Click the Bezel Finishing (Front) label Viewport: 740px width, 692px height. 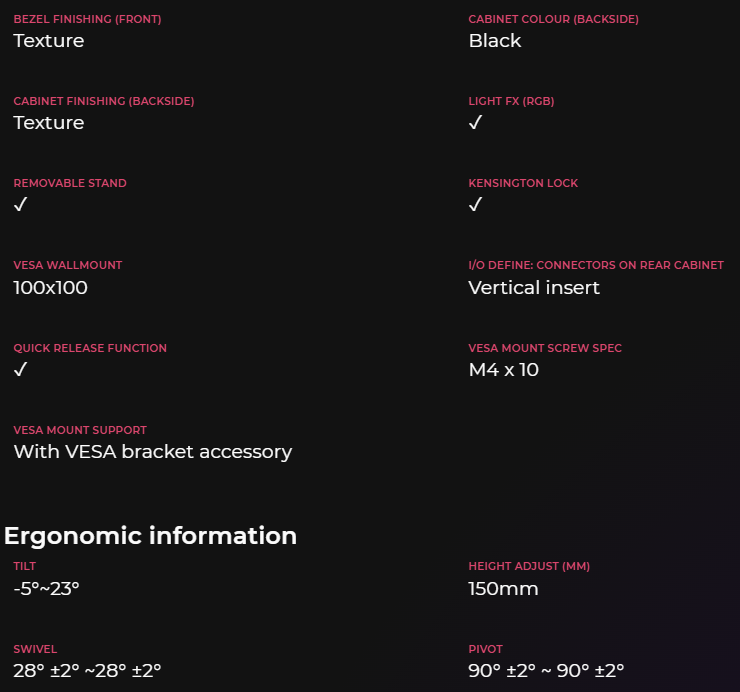click(87, 19)
